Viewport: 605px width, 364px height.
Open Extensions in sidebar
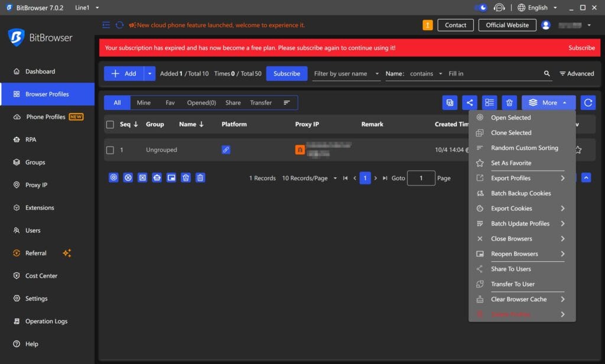pyautogui.click(x=40, y=207)
